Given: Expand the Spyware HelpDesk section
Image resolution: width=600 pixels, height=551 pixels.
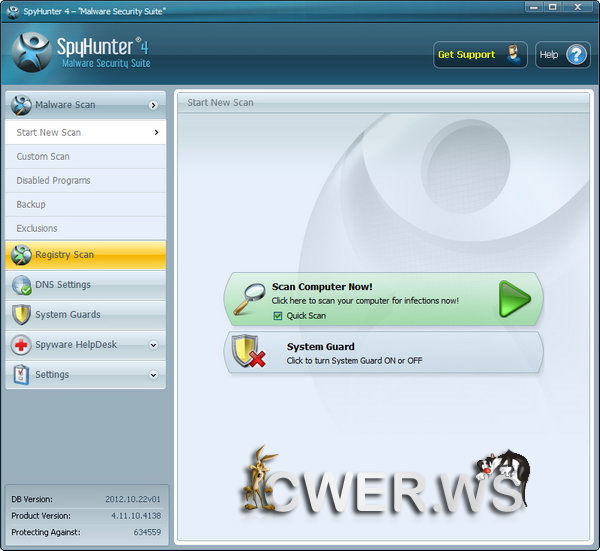Looking at the screenshot, I should (153, 345).
